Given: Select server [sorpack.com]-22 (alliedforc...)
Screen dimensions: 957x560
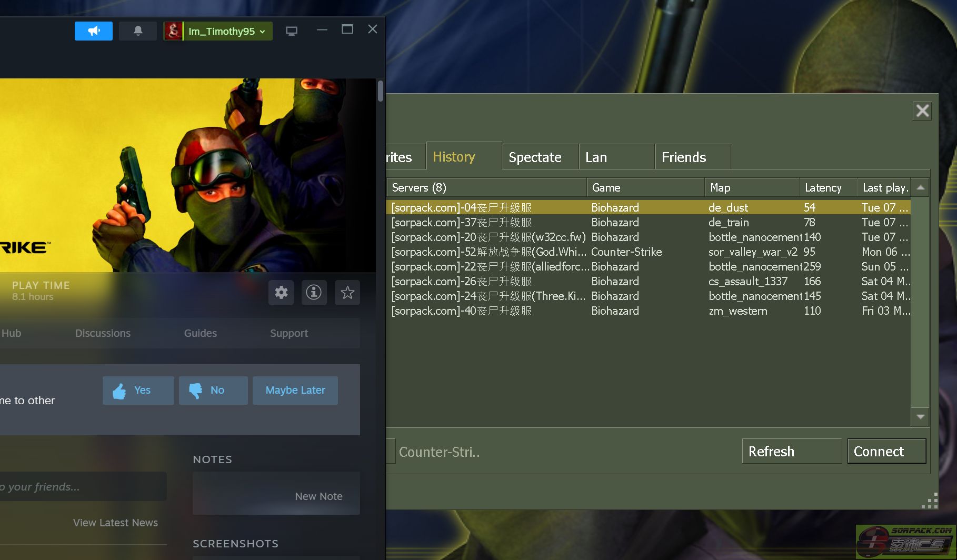Looking at the screenshot, I should click(x=649, y=266).
